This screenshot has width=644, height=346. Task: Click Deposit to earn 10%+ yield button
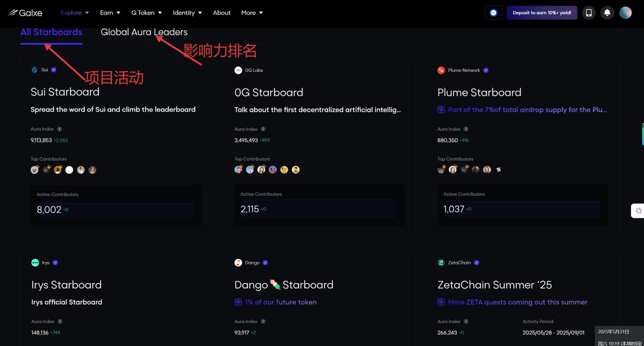tap(542, 13)
